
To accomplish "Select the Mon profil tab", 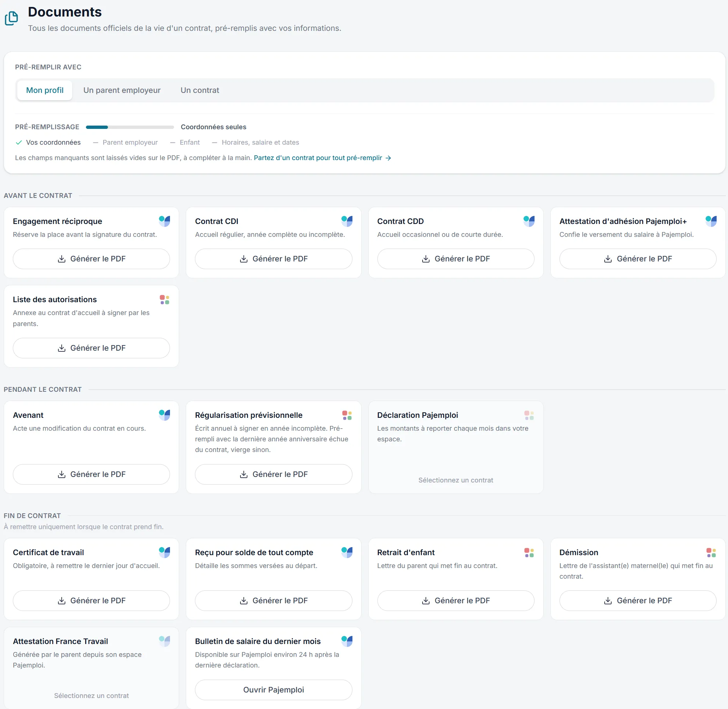I will [x=45, y=90].
